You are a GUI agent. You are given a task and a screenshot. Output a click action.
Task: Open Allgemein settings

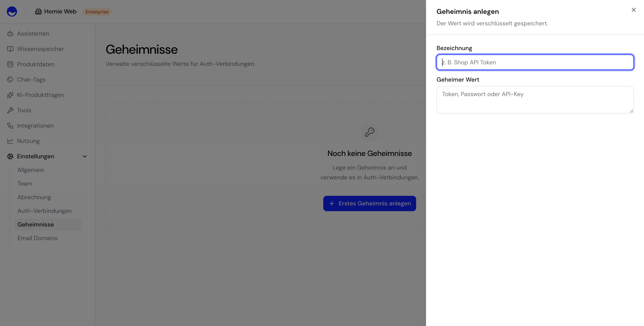point(31,170)
